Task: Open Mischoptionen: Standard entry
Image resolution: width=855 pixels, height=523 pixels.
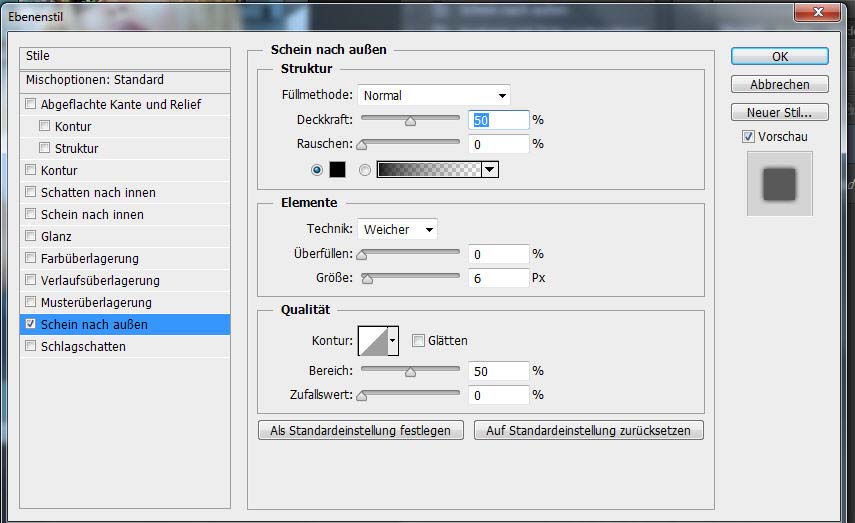Action: pyautogui.click(x=95, y=80)
